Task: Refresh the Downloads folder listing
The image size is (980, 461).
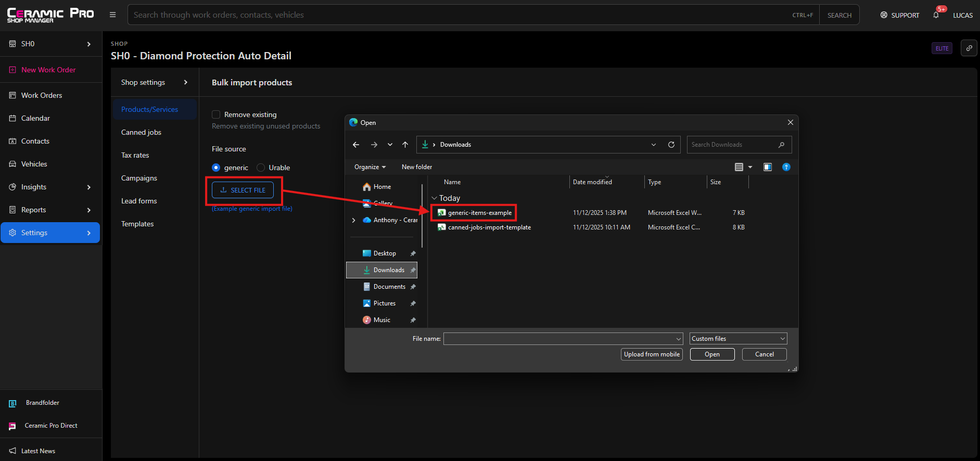Action: (x=671, y=145)
